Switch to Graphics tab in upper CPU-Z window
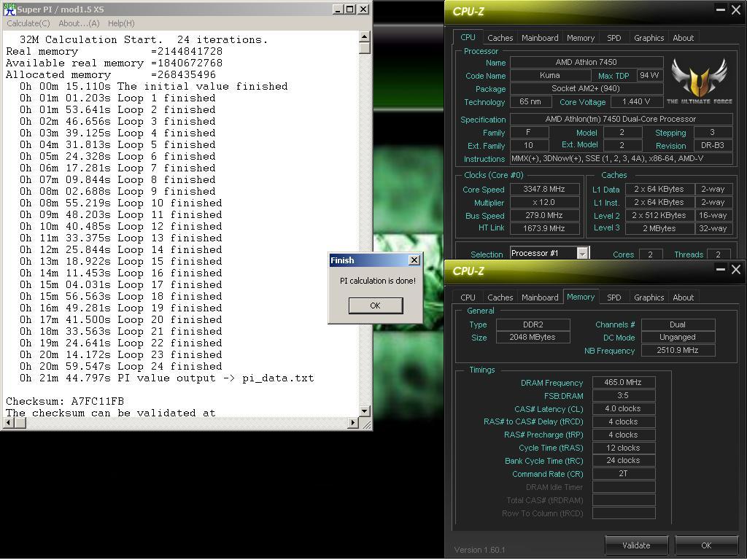Image resolution: width=747 pixels, height=560 pixels. (x=649, y=38)
